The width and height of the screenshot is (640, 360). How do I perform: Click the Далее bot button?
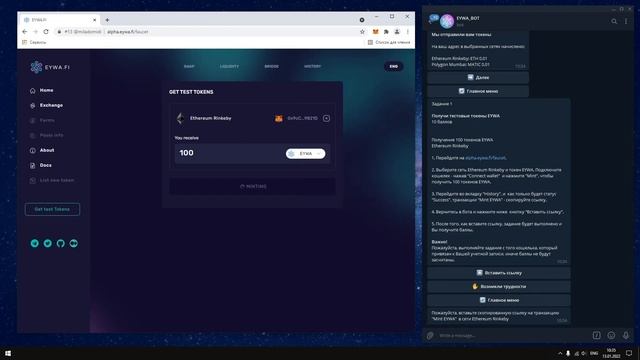click(478, 77)
